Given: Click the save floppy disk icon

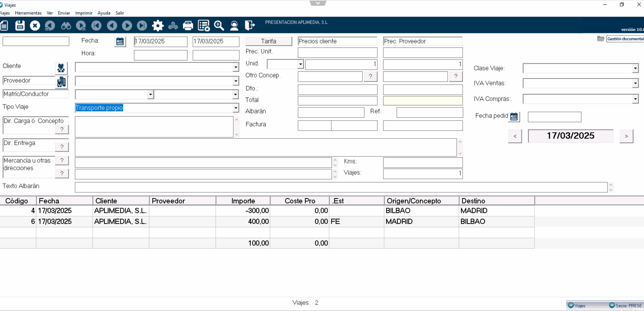Looking at the screenshot, I should click(x=20, y=25).
